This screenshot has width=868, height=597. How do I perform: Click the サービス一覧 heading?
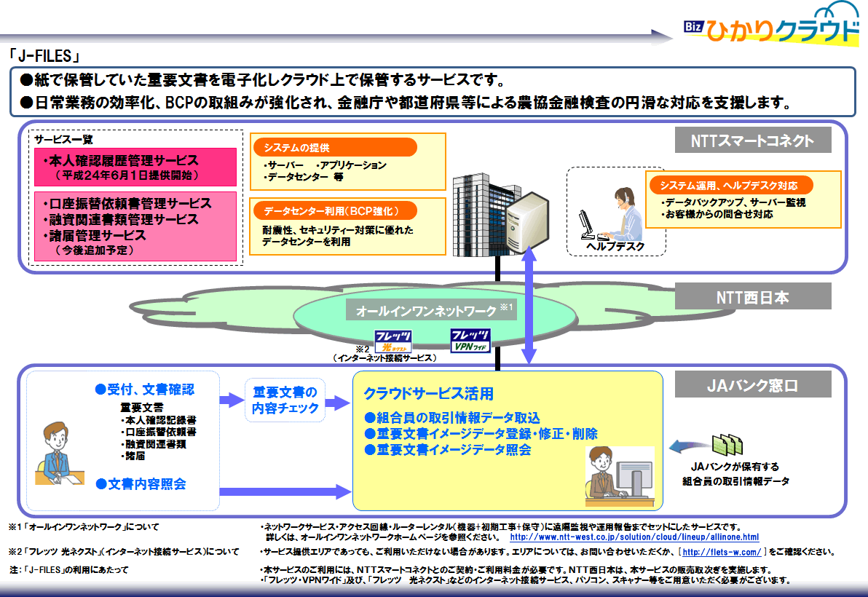[63, 139]
